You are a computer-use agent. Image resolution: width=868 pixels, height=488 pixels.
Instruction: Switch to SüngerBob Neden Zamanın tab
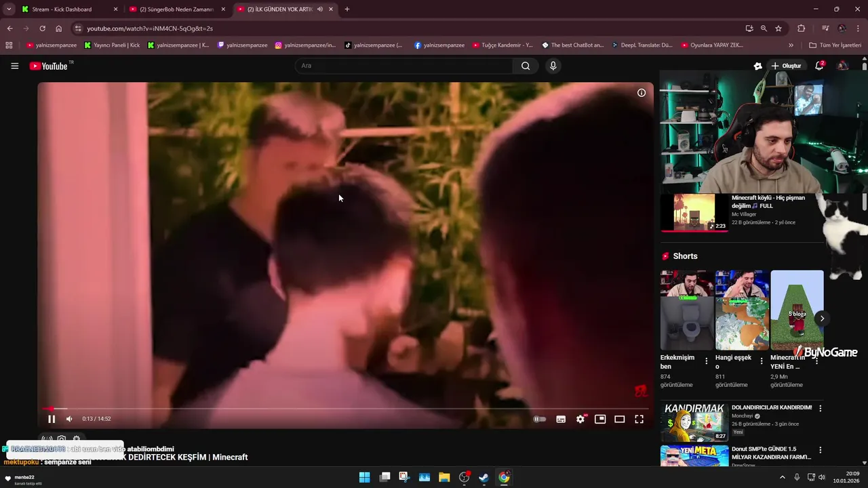[178, 9]
